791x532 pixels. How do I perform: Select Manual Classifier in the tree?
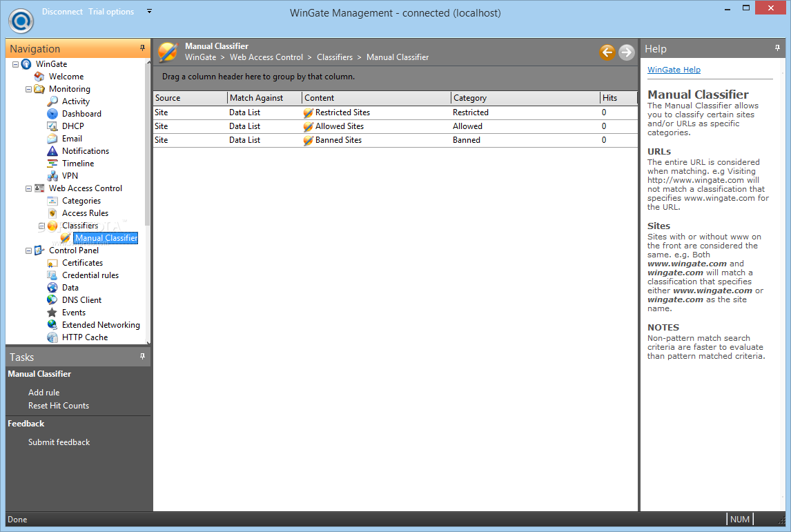pos(106,238)
